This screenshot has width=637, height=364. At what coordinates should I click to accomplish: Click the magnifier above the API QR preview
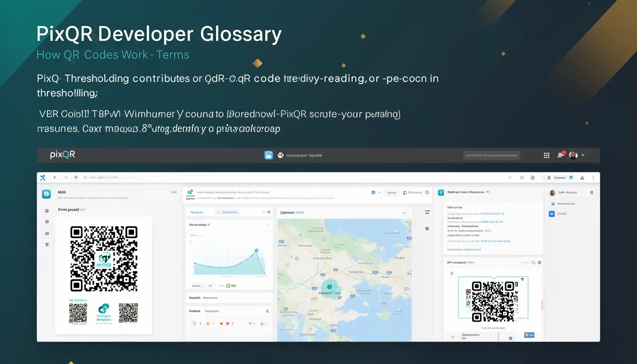[452, 273]
